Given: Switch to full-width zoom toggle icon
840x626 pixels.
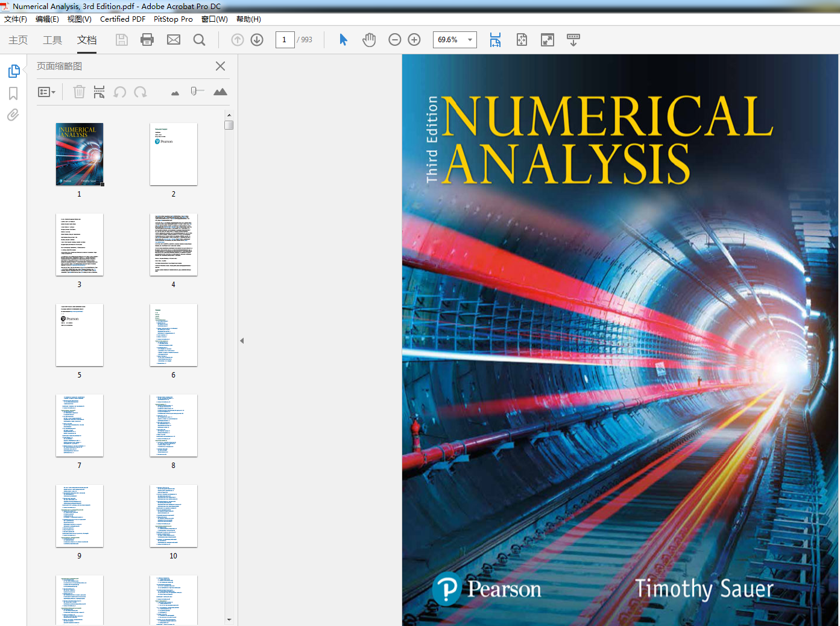Looking at the screenshot, I should pos(547,40).
